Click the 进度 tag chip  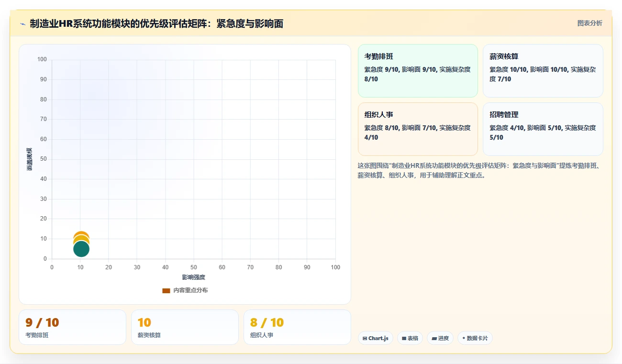pos(440,338)
